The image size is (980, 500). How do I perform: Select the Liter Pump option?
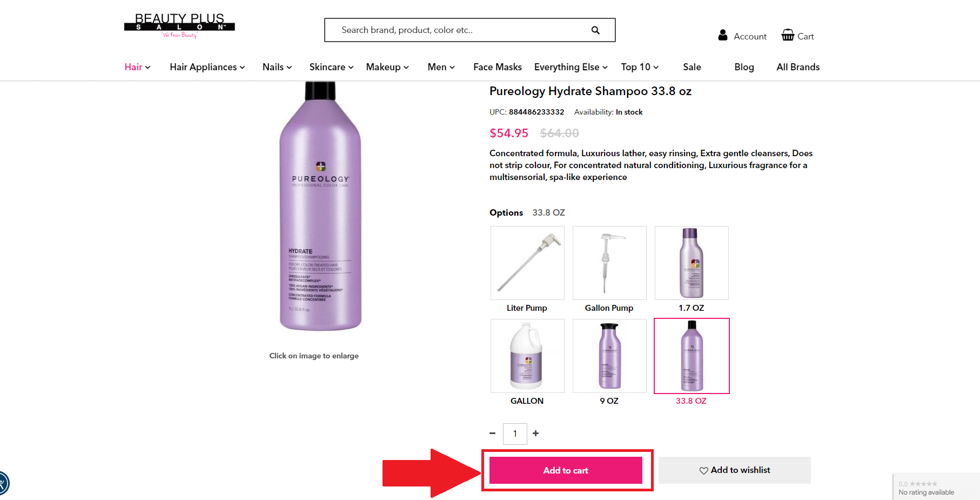click(527, 263)
